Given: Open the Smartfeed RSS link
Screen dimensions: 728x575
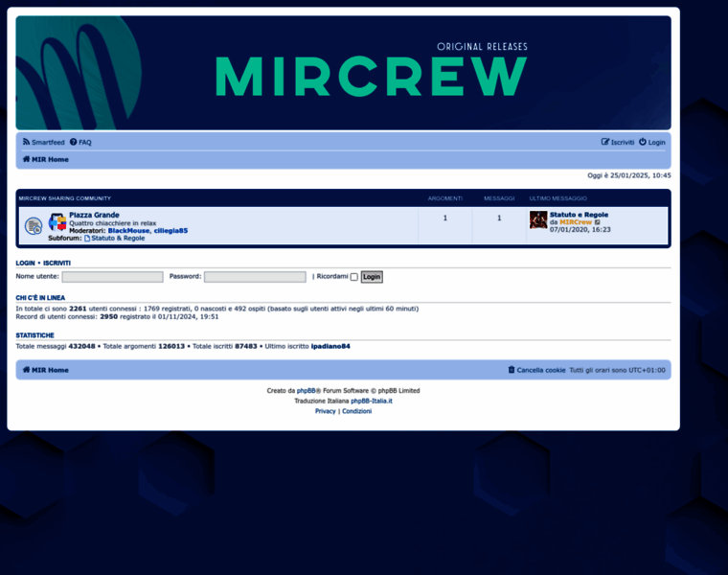Looking at the screenshot, I should 44,142.
